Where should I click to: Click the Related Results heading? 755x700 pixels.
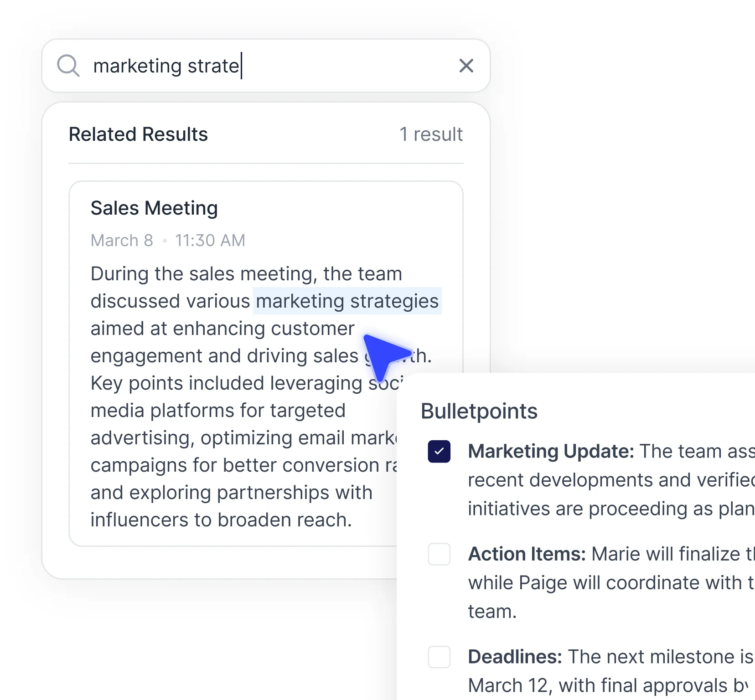coord(138,134)
